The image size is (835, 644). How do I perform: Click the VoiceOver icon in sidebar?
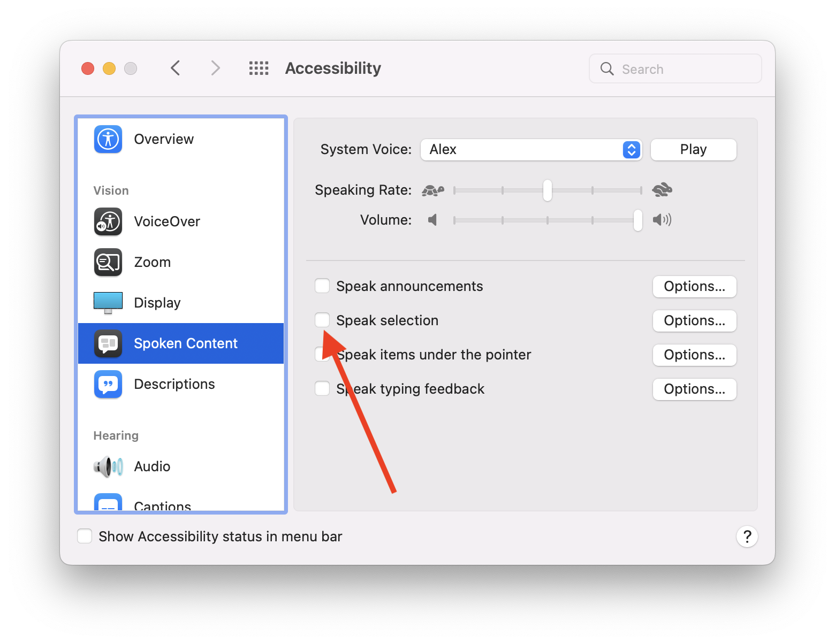pos(108,221)
